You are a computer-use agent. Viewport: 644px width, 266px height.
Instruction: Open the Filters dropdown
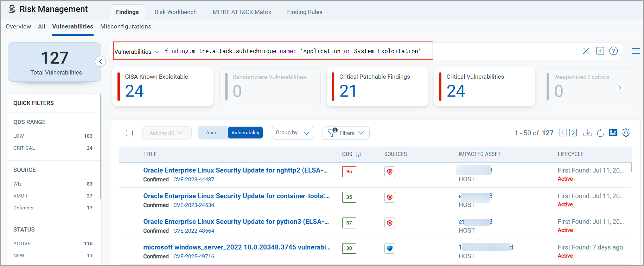coord(346,133)
